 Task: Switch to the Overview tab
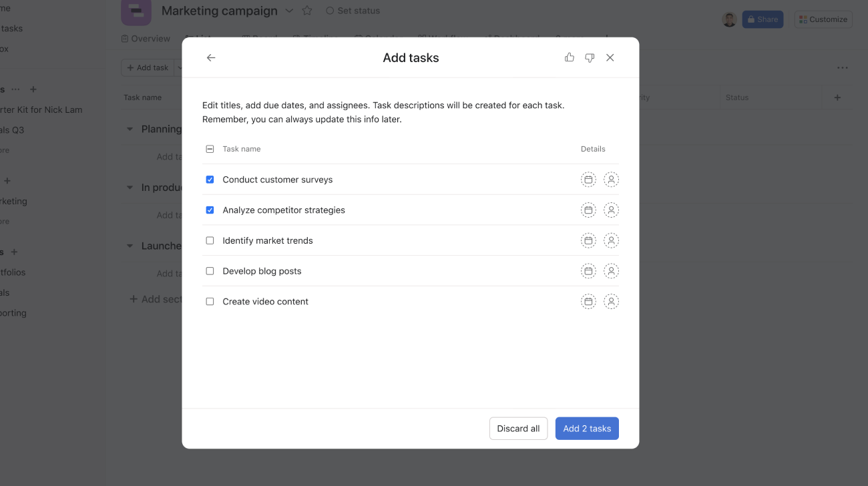coord(145,38)
